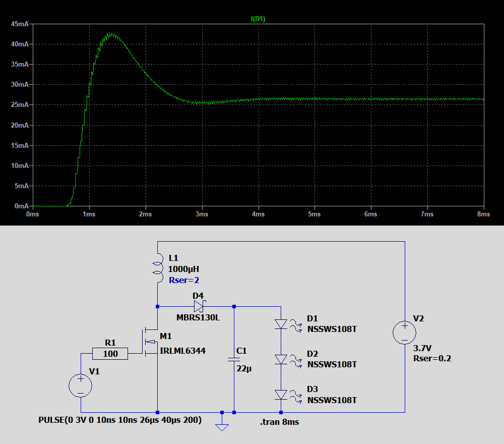Select the D4 Schottky diode symbol
This screenshot has width=504, height=444.
point(200,306)
